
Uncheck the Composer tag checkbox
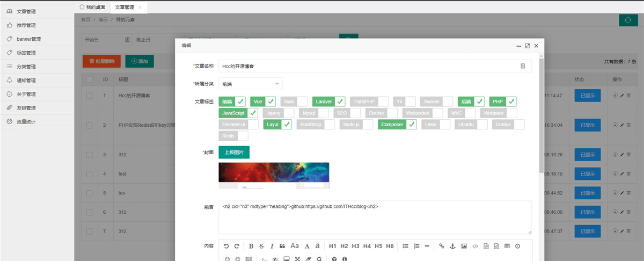point(411,125)
